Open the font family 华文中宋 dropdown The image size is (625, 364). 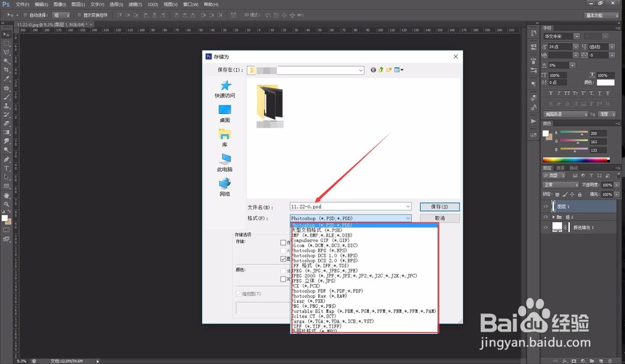tap(576, 36)
